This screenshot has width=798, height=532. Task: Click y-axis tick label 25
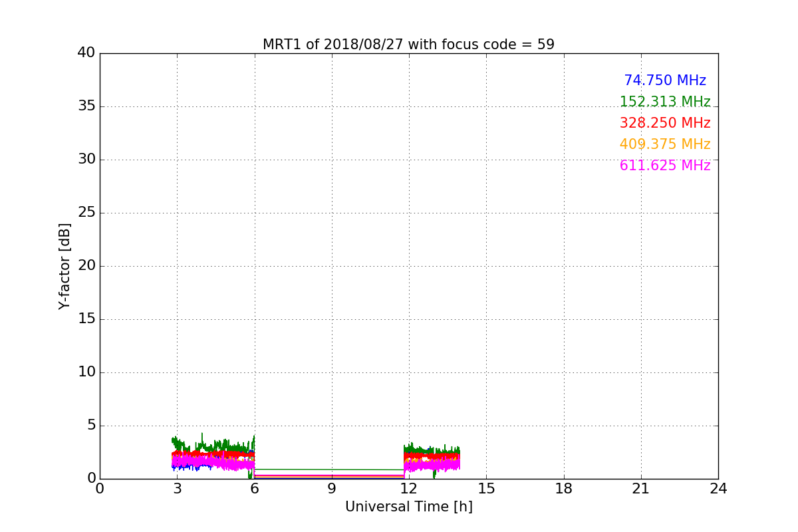(x=86, y=213)
